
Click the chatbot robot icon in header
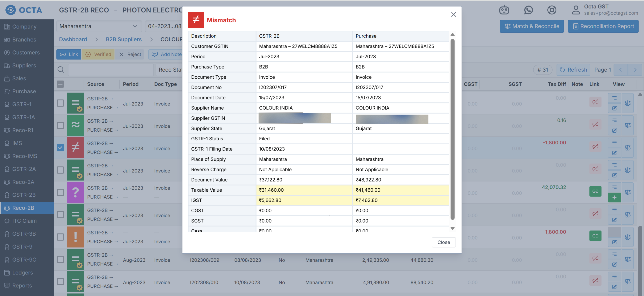point(504,10)
